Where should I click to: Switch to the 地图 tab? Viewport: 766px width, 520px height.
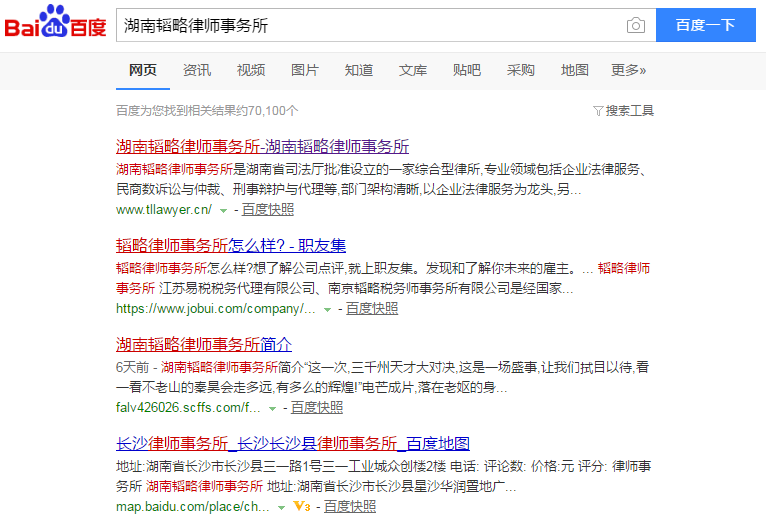pyautogui.click(x=574, y=70)
